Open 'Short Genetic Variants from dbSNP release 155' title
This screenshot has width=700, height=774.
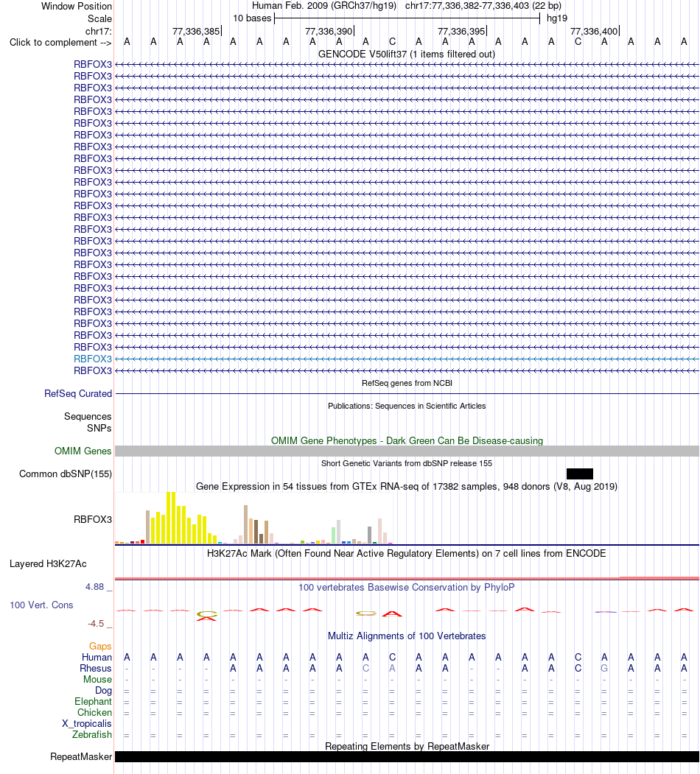407,463
